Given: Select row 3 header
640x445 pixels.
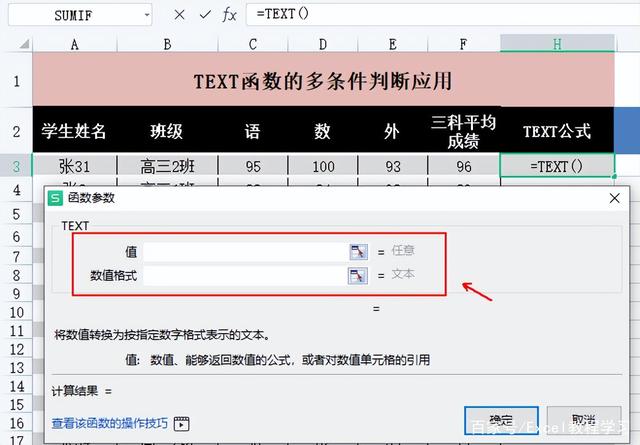Looking at the screenshot, I should point(16,166).
